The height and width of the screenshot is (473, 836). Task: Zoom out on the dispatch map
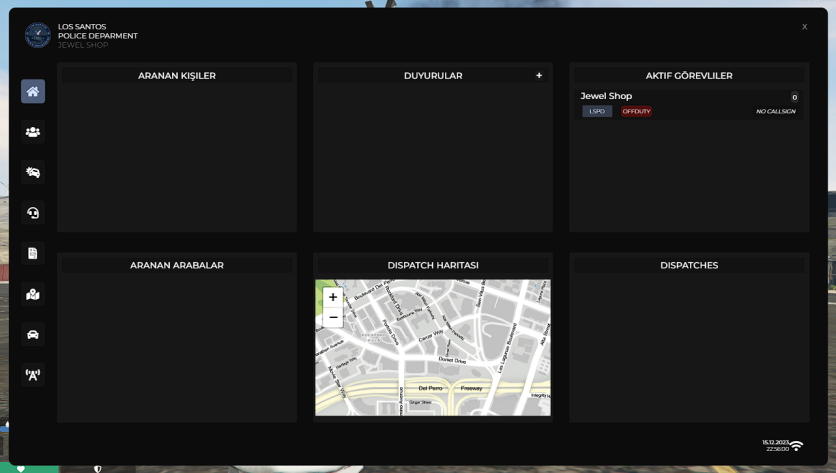333,317
